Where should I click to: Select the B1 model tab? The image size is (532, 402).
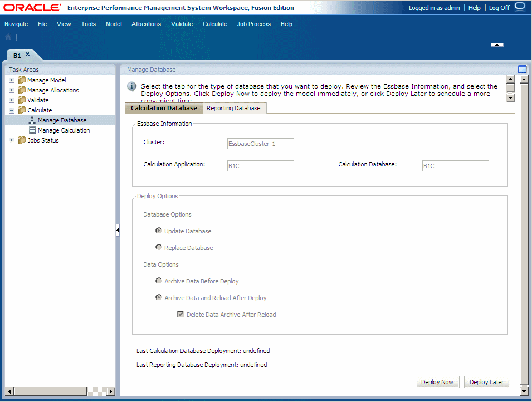[x=17, y=56]
